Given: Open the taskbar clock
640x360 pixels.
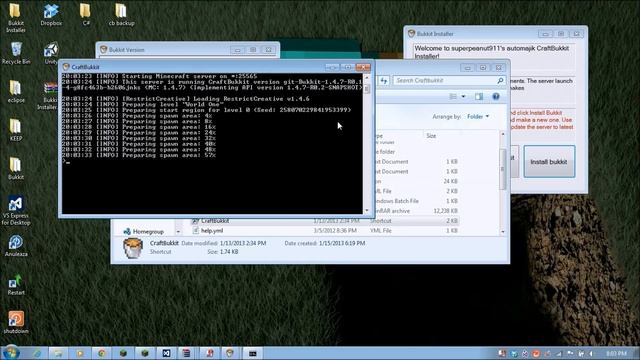Looking at the screenshot, I should tap(616, 353).
